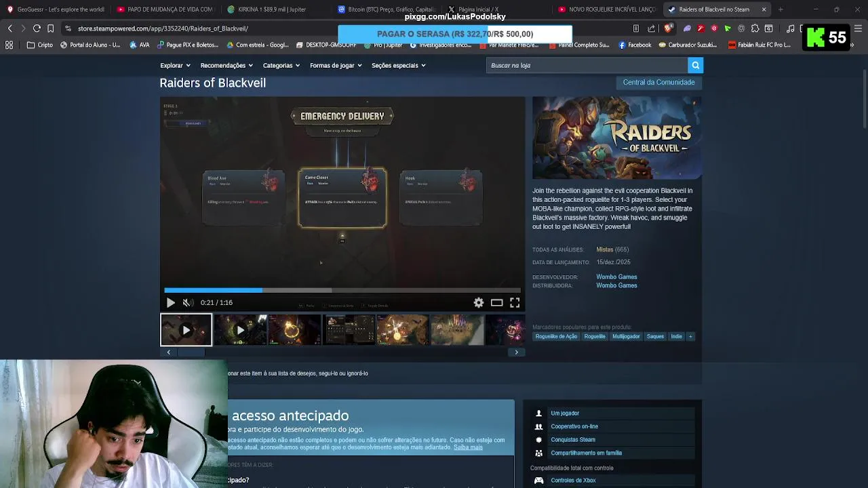Screen dimensions: 868x488
Task: Open the inventory screenshot thumbnail
Action: pyautogui.click(x=348, y=330)
